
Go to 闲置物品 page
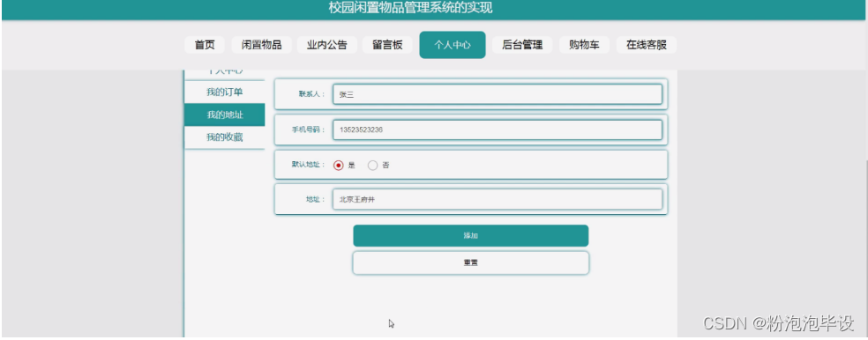[x=261, y=45]
